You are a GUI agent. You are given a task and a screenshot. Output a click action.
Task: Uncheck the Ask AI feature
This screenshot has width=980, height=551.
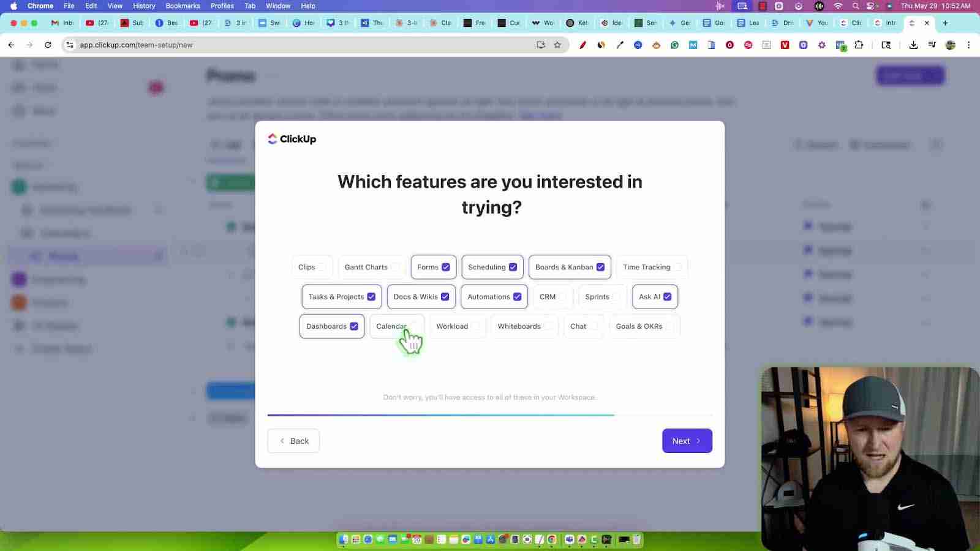[655, 297]
